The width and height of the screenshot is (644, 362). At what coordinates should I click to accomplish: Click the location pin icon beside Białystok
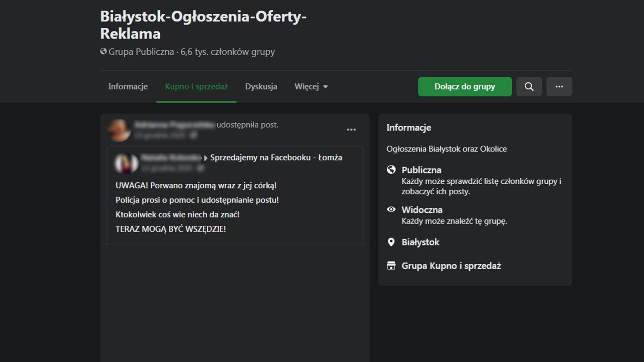tap(391, 242)
